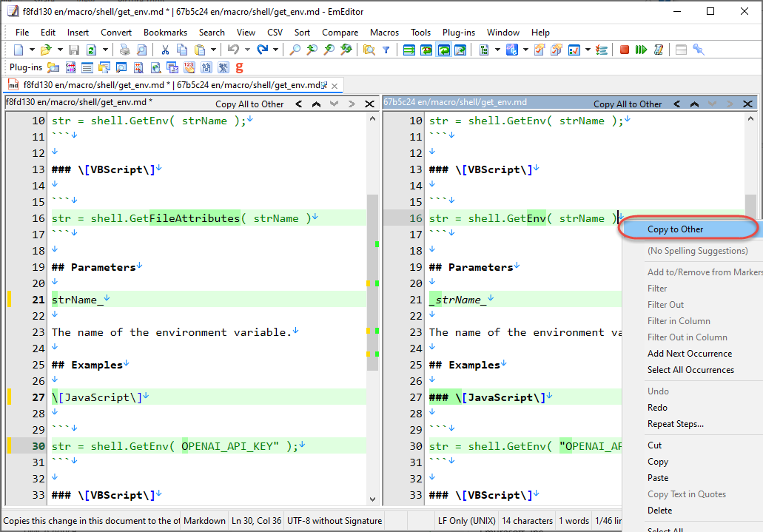The width and height of the screenshot is (763, 532).
Task: Click the Copy icon in the toolbar
Action: (x=182, y=50)
